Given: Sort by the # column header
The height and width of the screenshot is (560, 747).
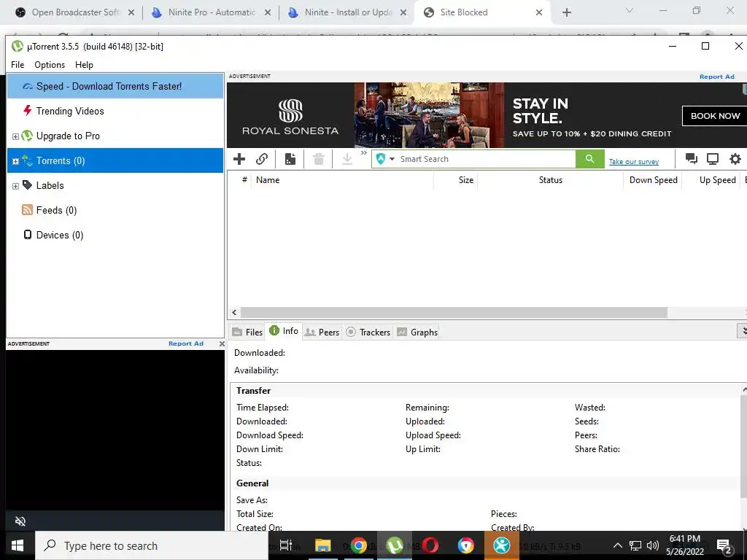Looking at the screenshot, I should [x=244, y=179].
